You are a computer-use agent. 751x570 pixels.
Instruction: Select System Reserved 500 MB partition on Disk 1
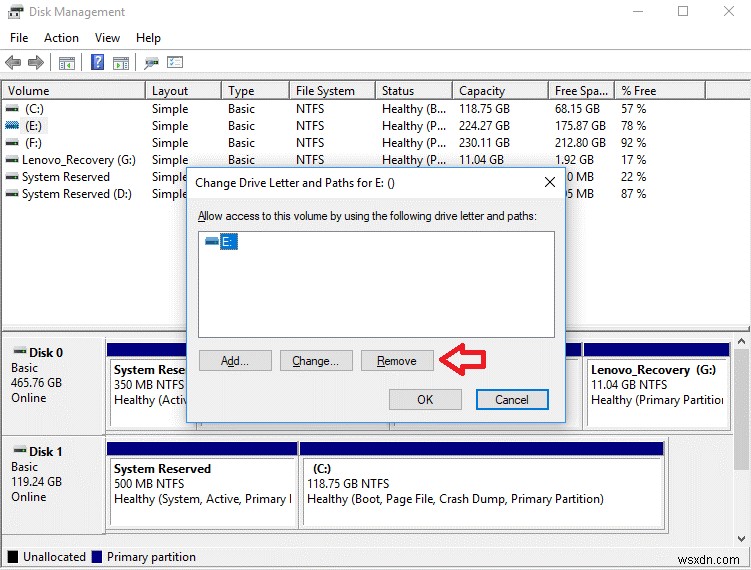202,485
